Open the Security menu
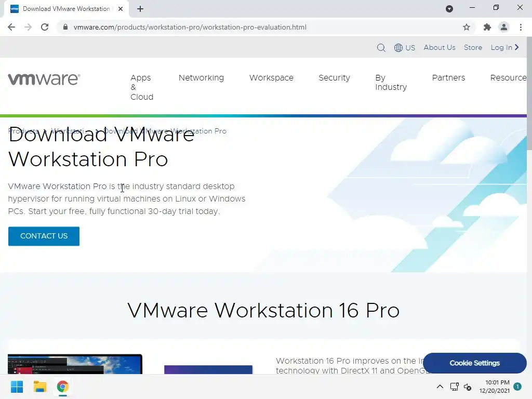 [x=334, y=78]
